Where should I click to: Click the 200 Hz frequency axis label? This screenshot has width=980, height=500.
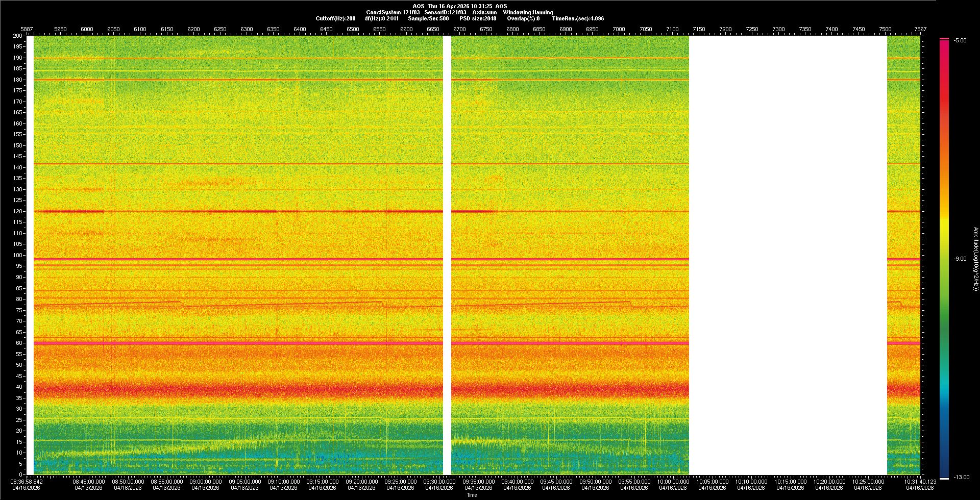[x=18, y=36]
